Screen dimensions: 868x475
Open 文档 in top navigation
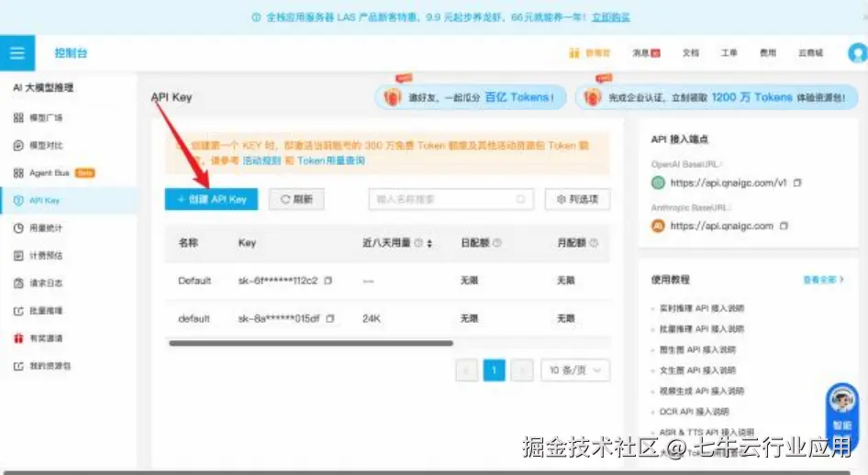tap(690, 53)
